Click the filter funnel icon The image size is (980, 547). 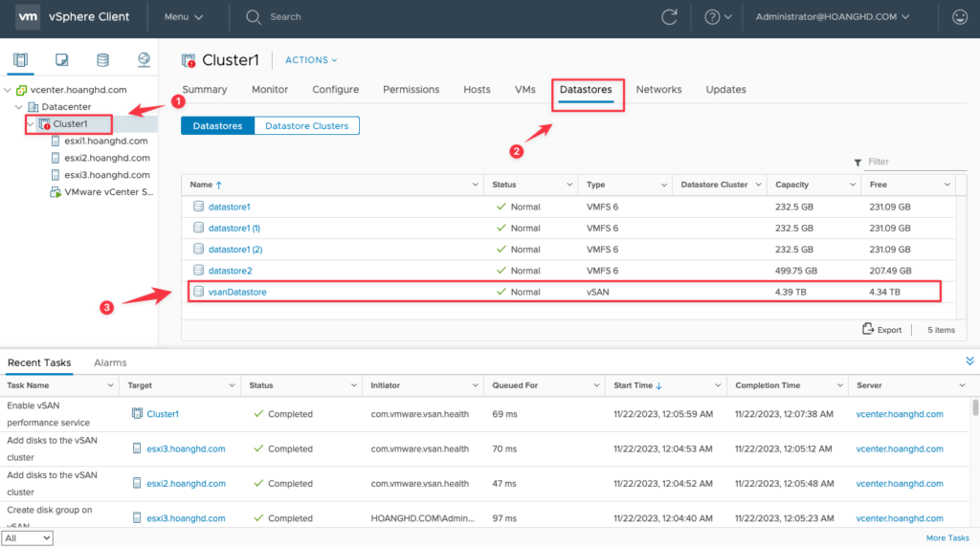click(857, 163)
